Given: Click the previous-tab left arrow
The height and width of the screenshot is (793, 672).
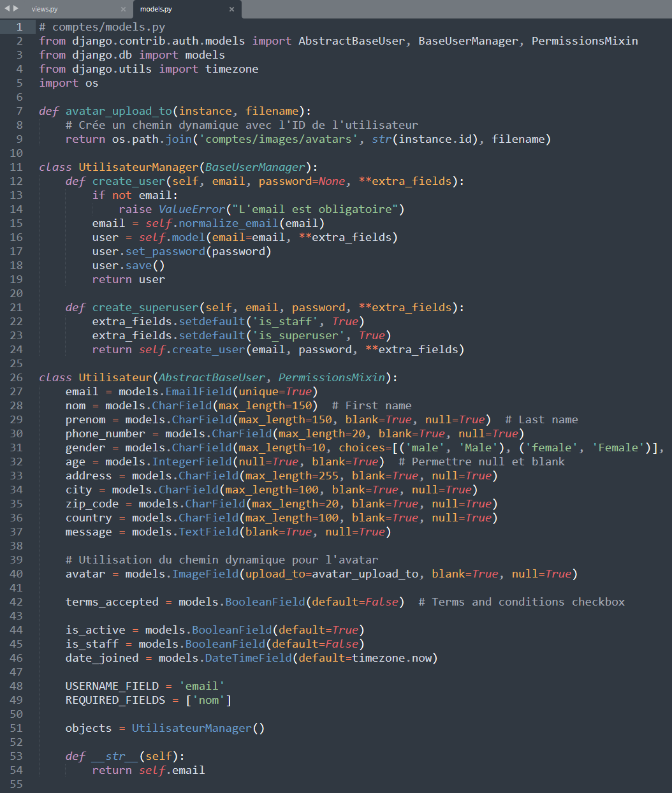Looking at the screenshot, I should [7, 9].
